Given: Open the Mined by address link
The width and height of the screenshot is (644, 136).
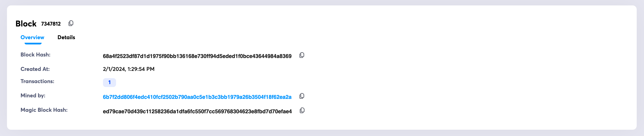Looking at the screenshot, I should pos(197,97).
